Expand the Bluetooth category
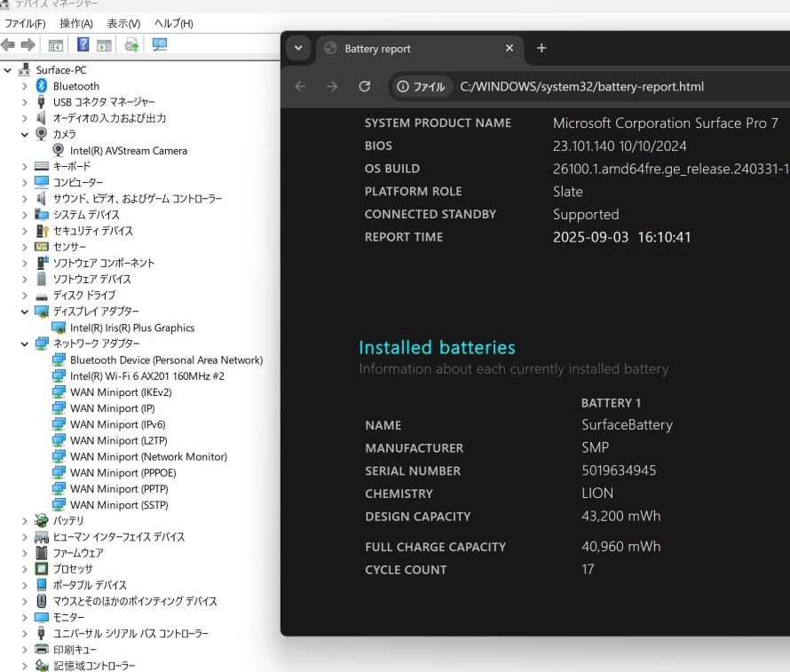Viewport: 790px width, 672px height. pyautogui.click(x=25, y=86)
